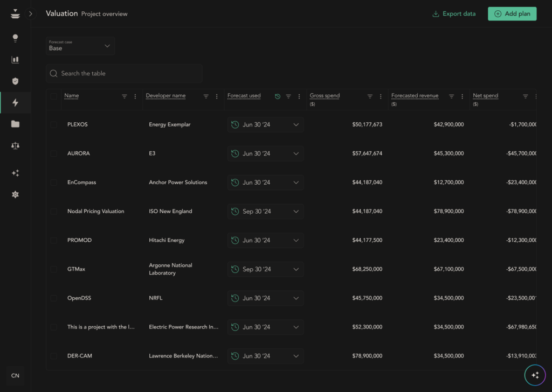This screenshot has width=552, height=392.
Task: Select the checkbox on the PLEXOS row
Action: [x=53, y=124]
